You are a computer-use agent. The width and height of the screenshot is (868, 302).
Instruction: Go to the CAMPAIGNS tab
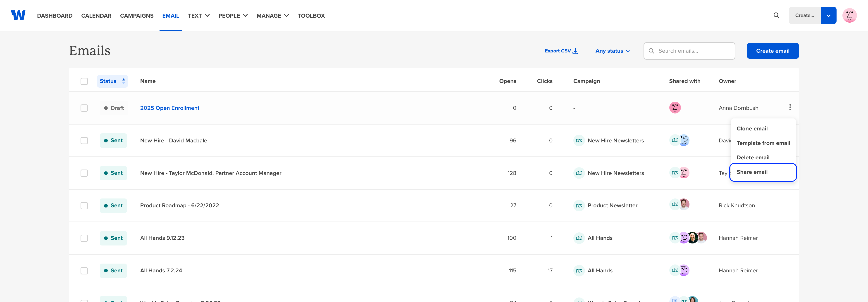[137, 16]
